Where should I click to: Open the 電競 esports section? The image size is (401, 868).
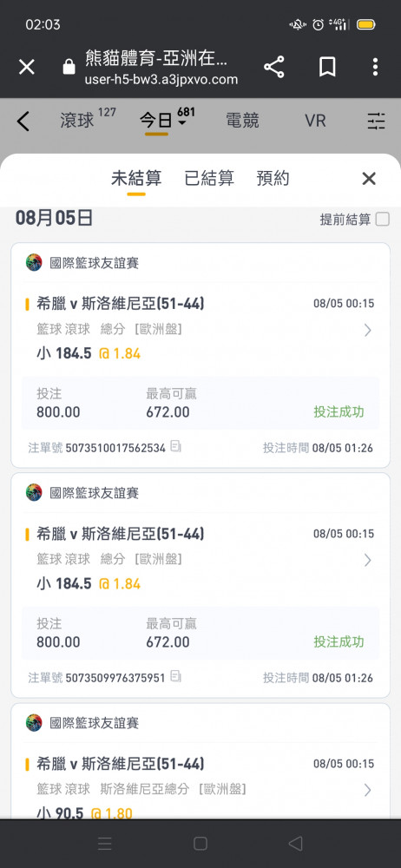[x=242, y=121]
